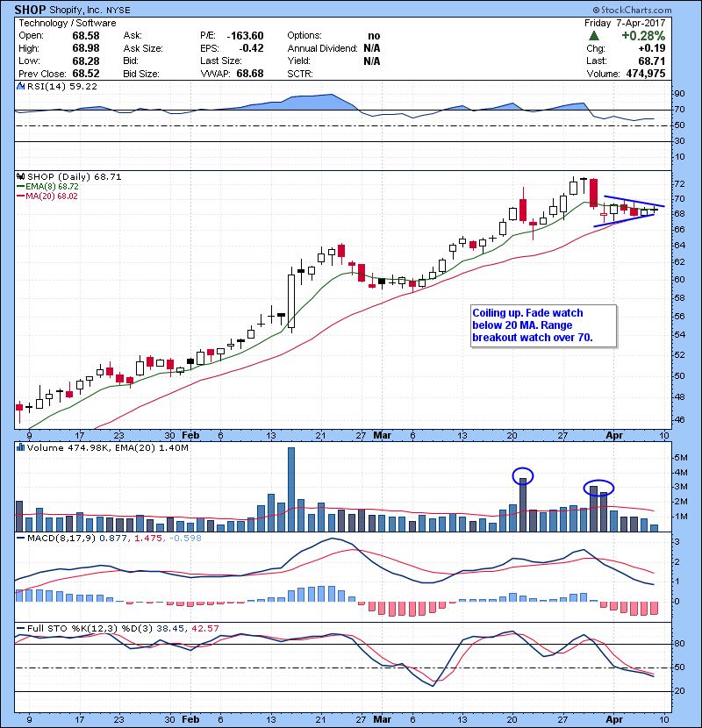Click the MACD histogram value -0.598
Image resolution: width=702 pixels, height=728 pixels.
tap(185, 539)
